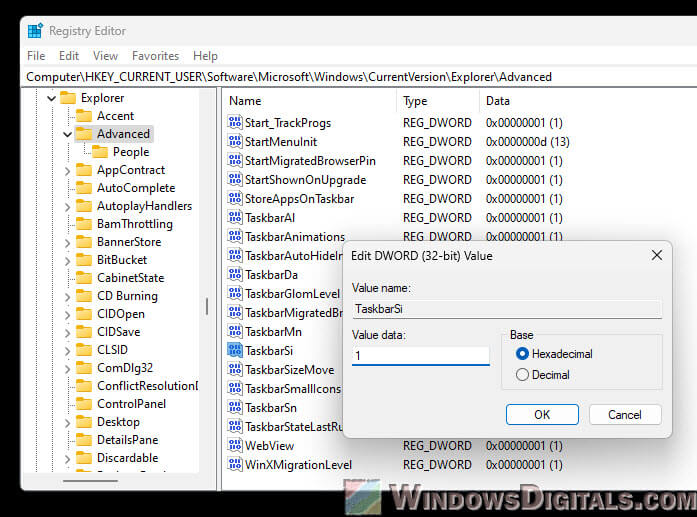Viewport: 697px width, 517px height.
Task: Click the DWORD icon next to StartMenuInit
Action: pyautogui.click(x=235, y=141)
